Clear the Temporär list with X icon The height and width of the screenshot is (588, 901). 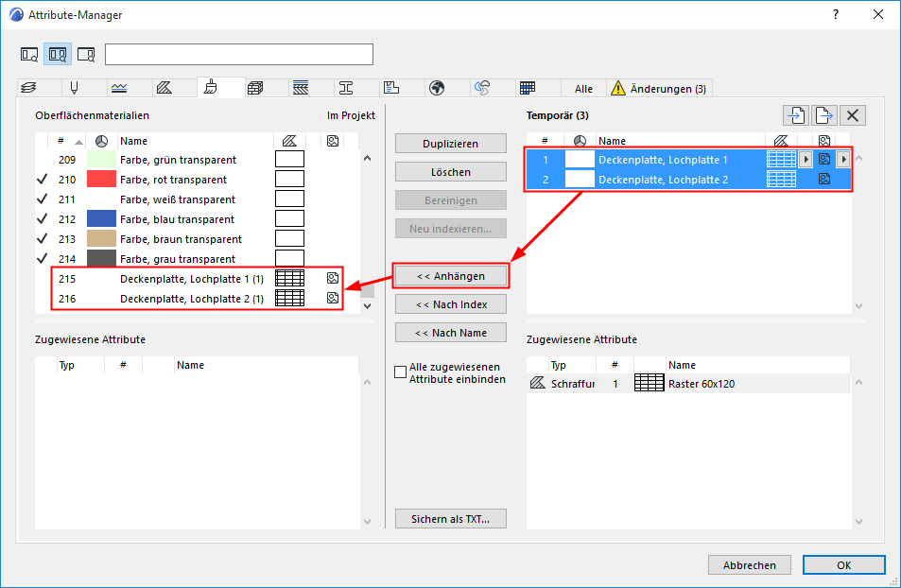pyautogui.click(x=852, y=115)
